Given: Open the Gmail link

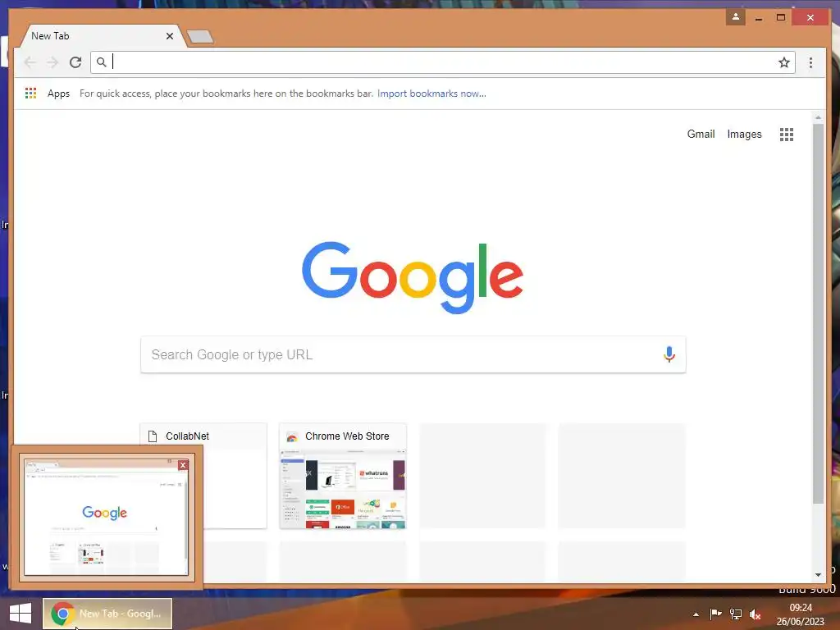Looking at the screenshot, I should point(701,134).
